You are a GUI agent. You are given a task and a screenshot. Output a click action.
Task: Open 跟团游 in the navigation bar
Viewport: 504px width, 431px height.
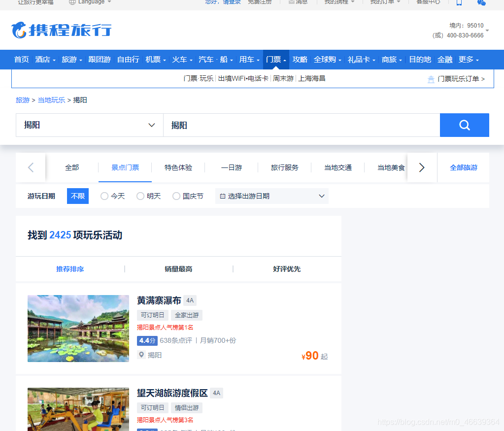(100, 60)
